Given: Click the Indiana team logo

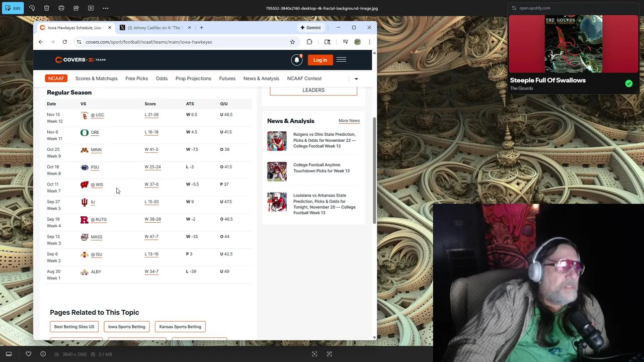Looking at the screenshot, I should [85, 202].
